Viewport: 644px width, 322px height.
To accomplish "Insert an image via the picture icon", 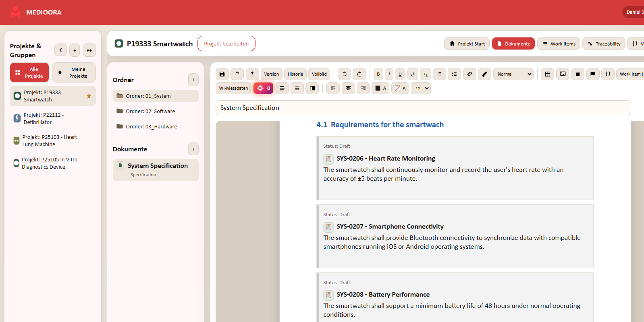I will pyautogui.click(x=563, y=74).
